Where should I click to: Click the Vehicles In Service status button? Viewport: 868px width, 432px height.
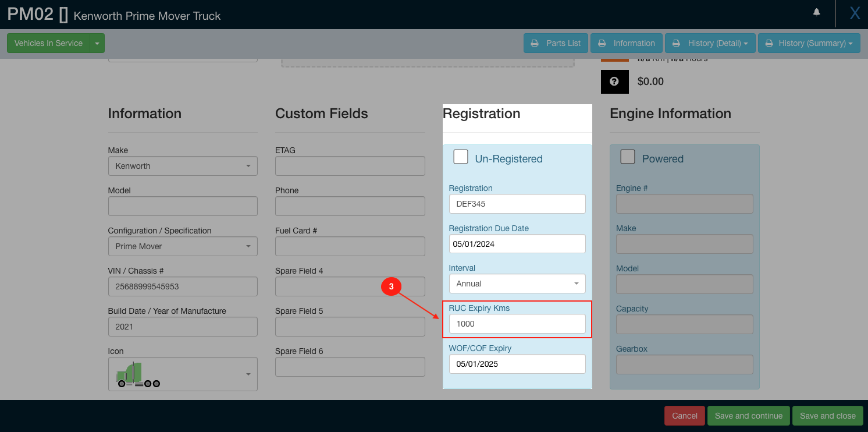pos(48,43)
